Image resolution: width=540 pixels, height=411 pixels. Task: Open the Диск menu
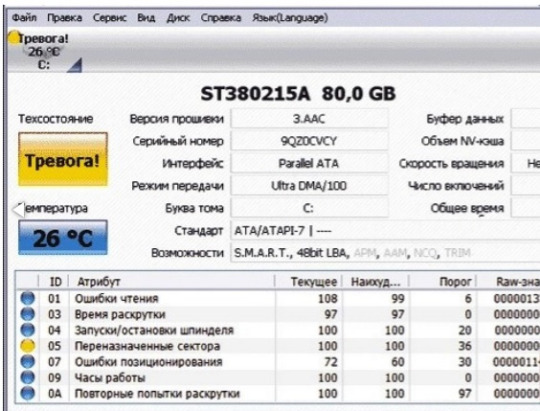click(178, 18)
